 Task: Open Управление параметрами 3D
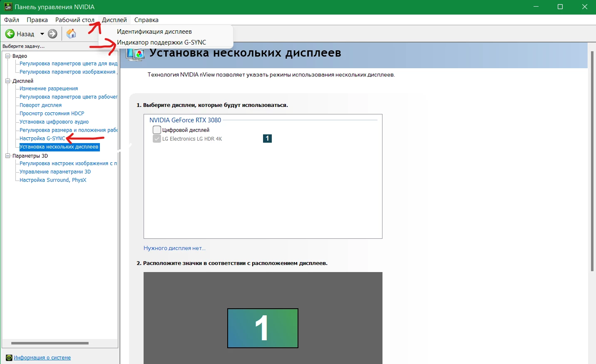pyautogui.click(x=55, y=172)
